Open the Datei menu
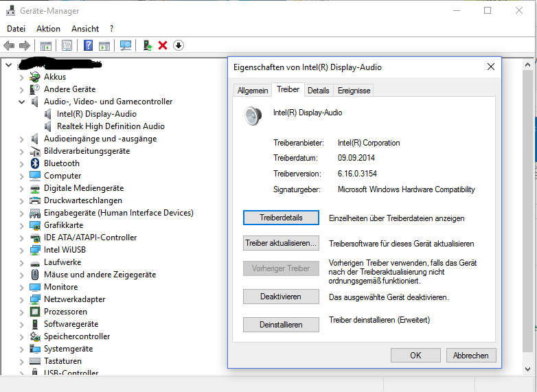The height and width of the screenshot is (392, 537). point(16,29)
